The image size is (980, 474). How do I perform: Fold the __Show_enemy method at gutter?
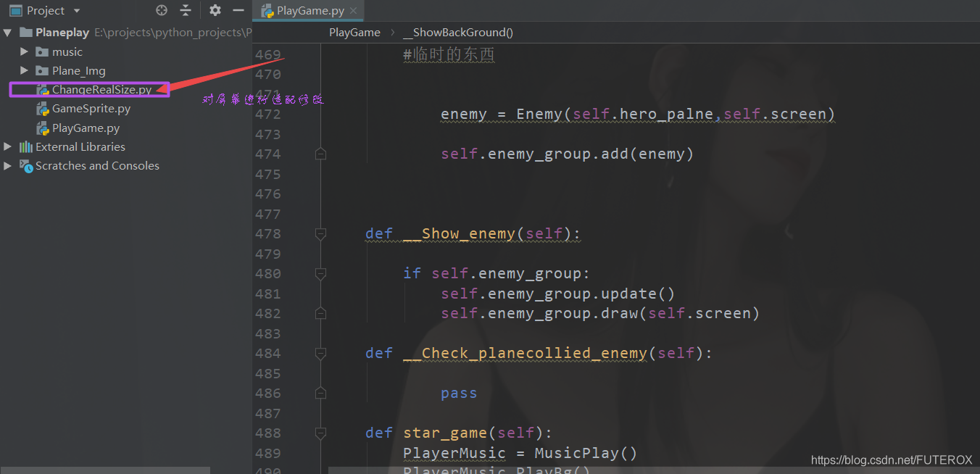[x=320, y=234]
